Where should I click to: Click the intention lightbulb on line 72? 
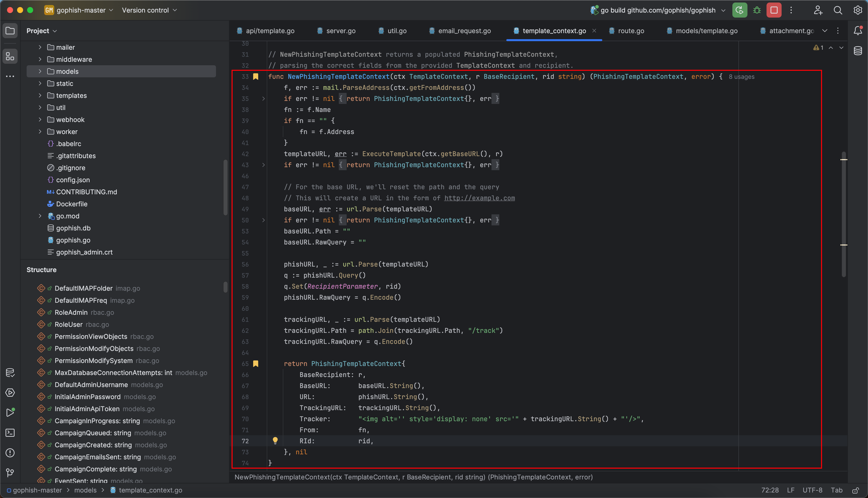pyautogui.click(x=275, y=441)
